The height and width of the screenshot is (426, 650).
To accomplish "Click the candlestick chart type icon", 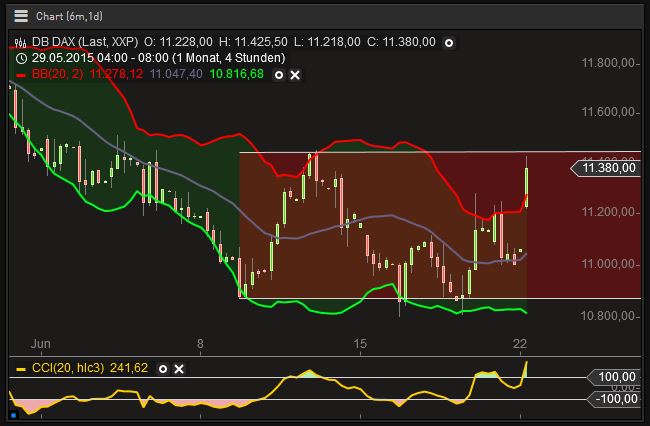I will (21, 42).
